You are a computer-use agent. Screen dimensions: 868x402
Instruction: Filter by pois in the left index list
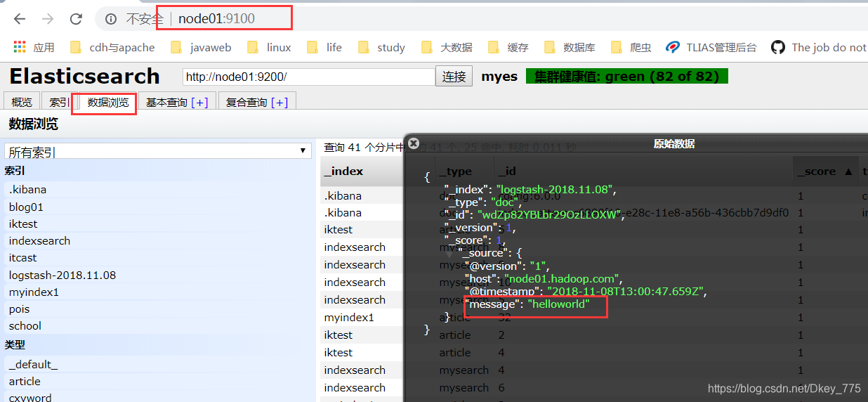pos(158,309)
